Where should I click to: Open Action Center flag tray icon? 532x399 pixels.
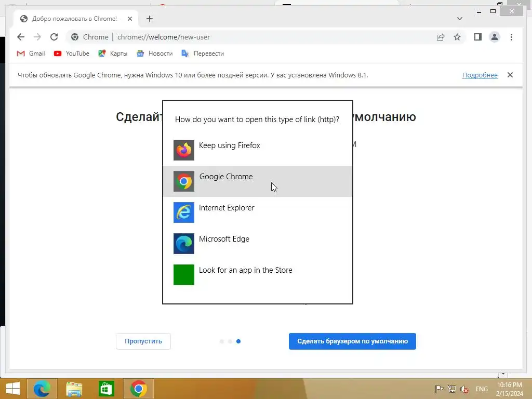pyautogui.click(x=438, y=389)
